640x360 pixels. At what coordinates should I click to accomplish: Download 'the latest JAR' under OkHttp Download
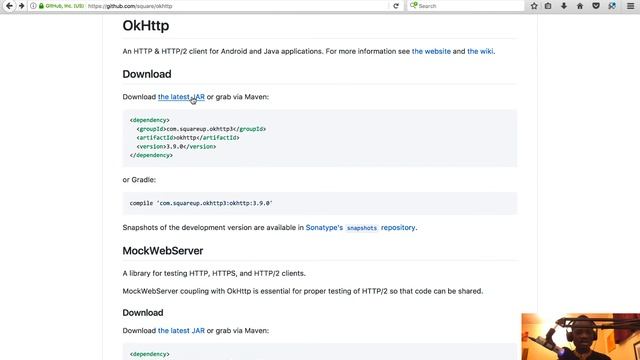point(181,97)
